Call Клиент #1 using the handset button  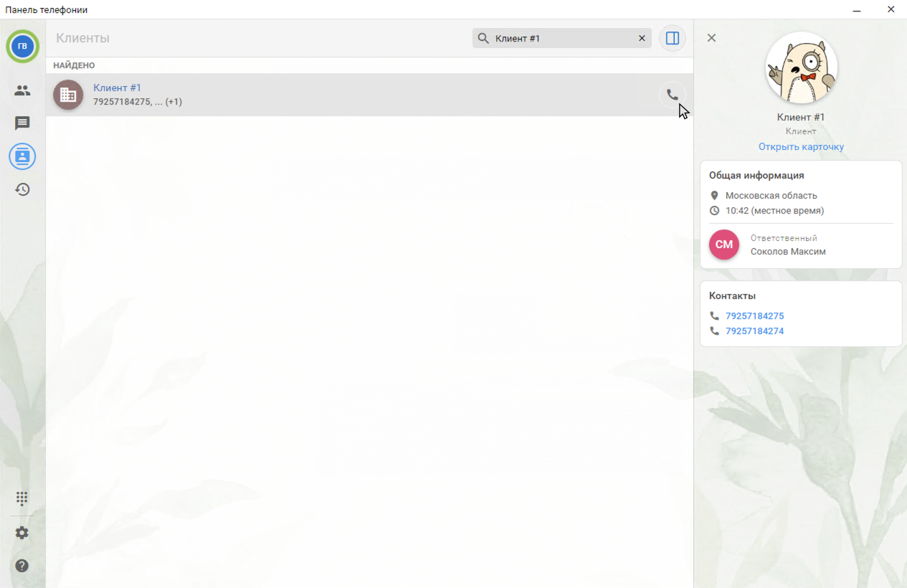672,95
